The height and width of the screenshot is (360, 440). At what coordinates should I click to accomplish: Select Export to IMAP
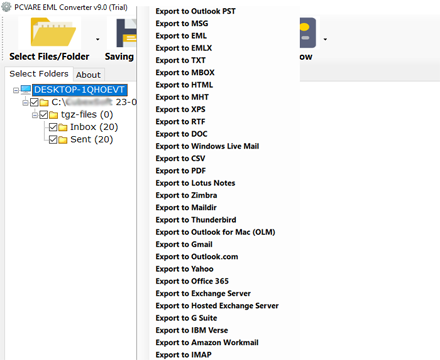pos(184,355)
